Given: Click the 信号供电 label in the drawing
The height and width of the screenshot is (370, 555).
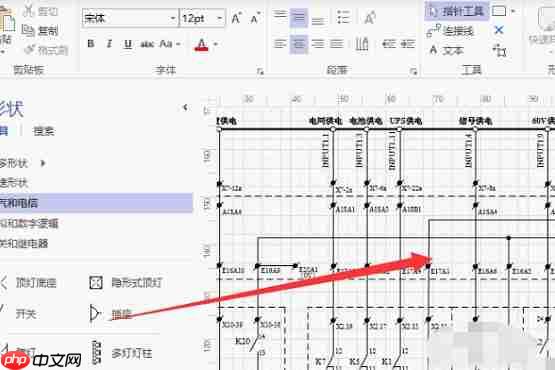Looking at the screenshot, I should 475,121.
